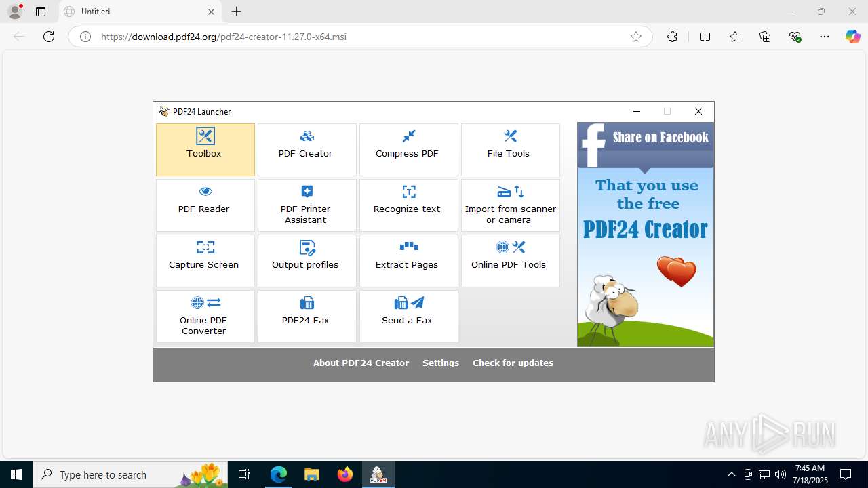Image resolution: width=868 pixels, height=488 pixels.
Task: Open File Explorer from taskbar
Action: point(311,474)
